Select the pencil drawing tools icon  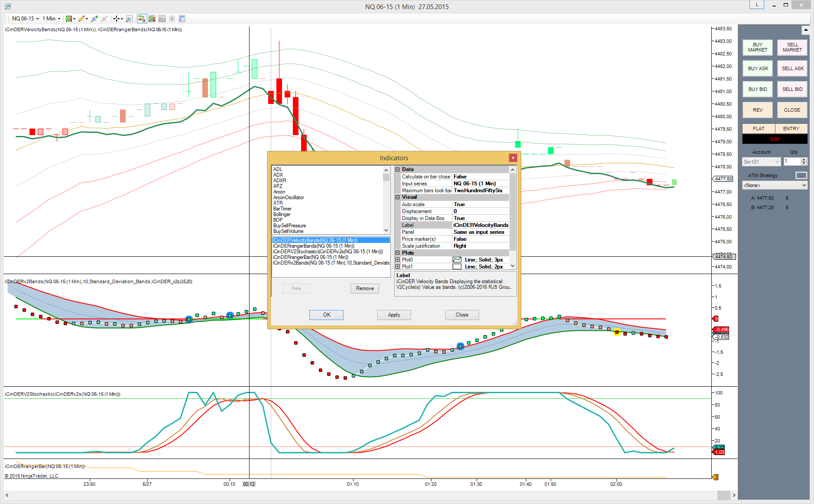pyautogui.click(x=81, y=19)
